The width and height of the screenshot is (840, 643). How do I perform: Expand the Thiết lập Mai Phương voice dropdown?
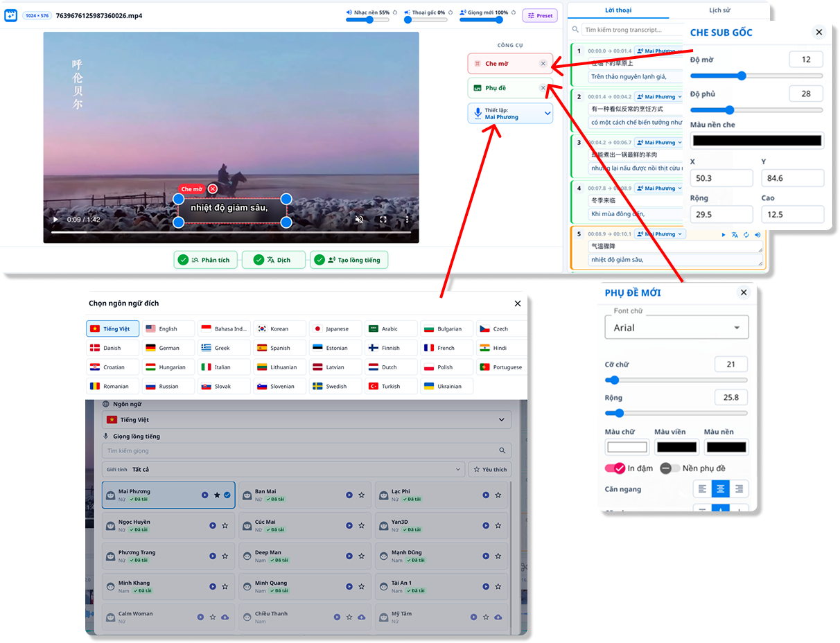[510, 114]
